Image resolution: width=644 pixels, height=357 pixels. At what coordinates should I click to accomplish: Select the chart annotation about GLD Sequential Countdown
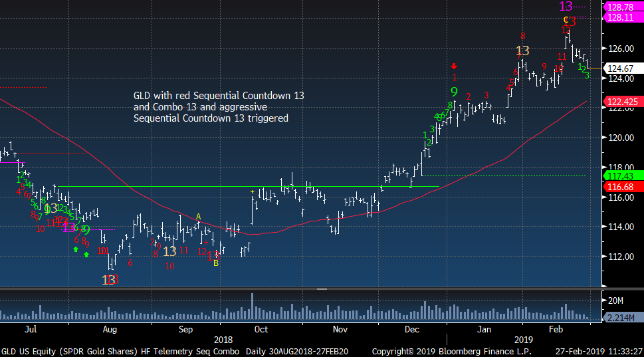coord(219,107)
